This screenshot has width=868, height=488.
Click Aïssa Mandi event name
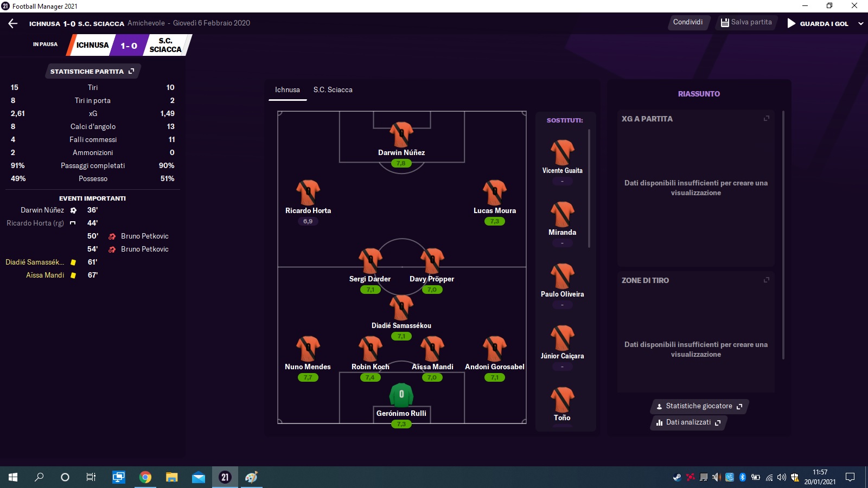tap(45, 275)
